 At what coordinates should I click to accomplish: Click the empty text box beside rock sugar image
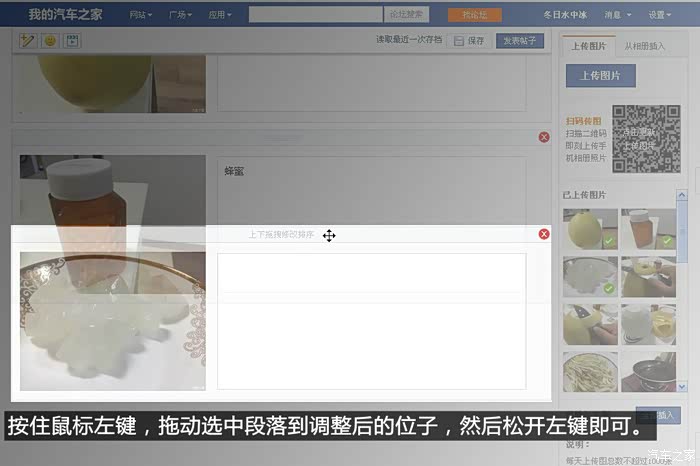(371, 321)
